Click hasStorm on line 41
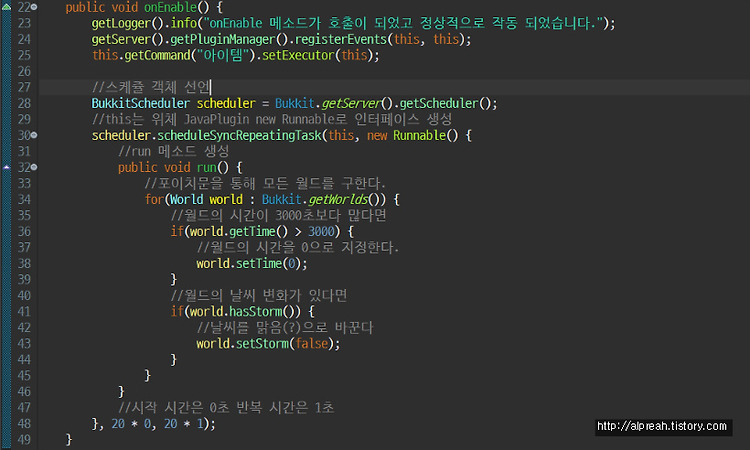The image size is (750, 450). [255, 311]
